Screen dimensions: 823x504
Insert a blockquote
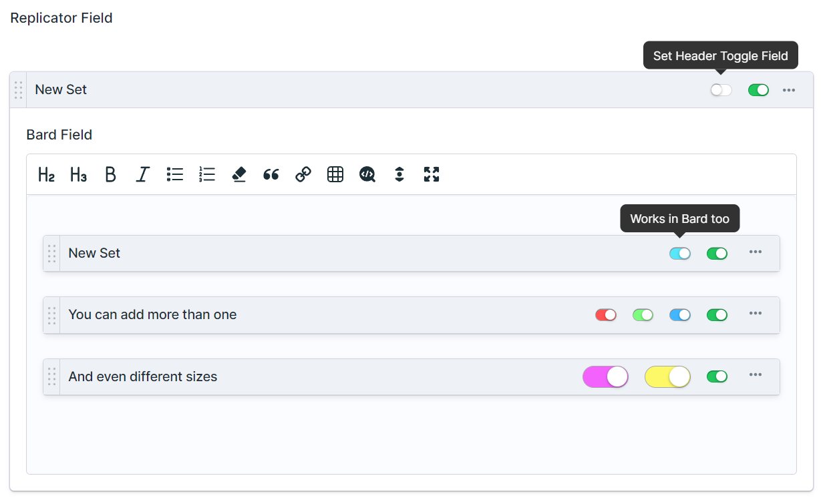click(x=271, y=175)
